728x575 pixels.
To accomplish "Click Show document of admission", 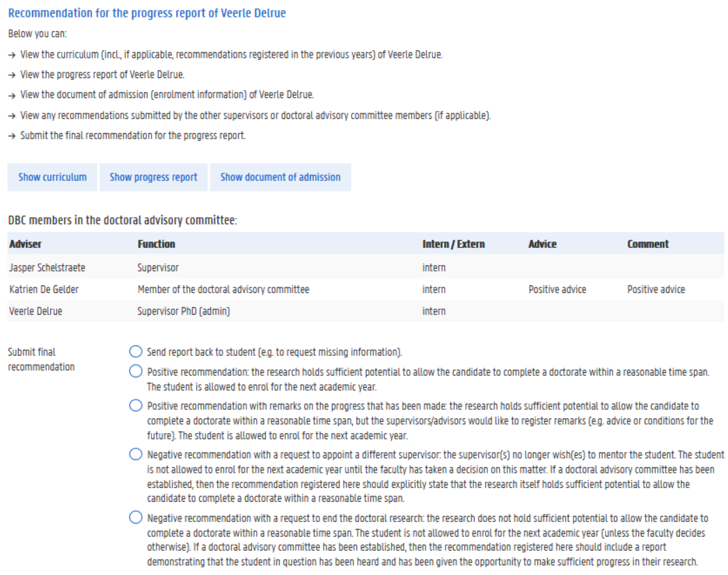I will (280, 178).
